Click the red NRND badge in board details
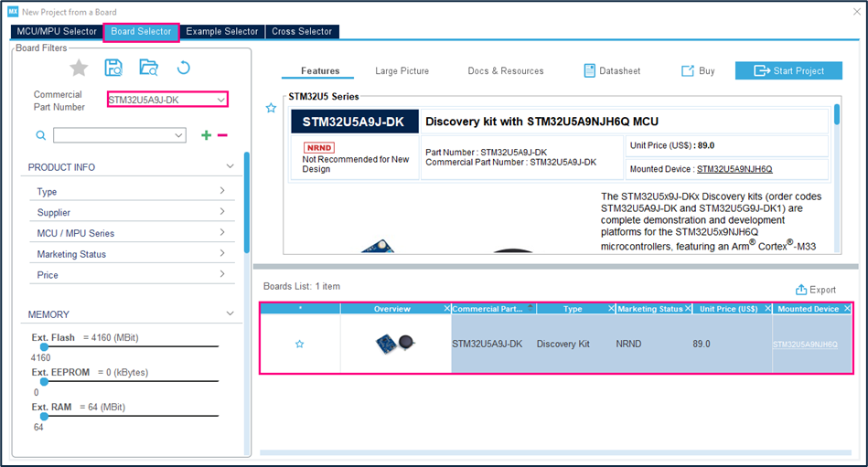 (x=319, y=148)
